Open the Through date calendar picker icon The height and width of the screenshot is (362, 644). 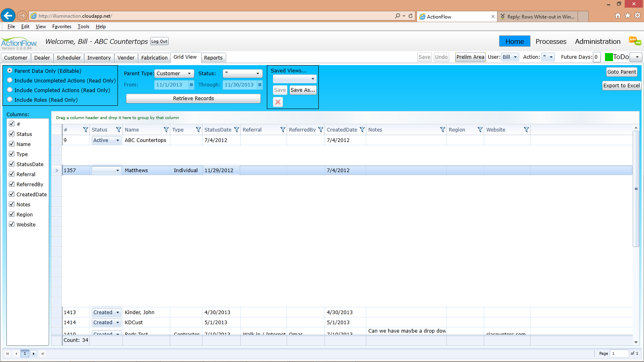260,85
